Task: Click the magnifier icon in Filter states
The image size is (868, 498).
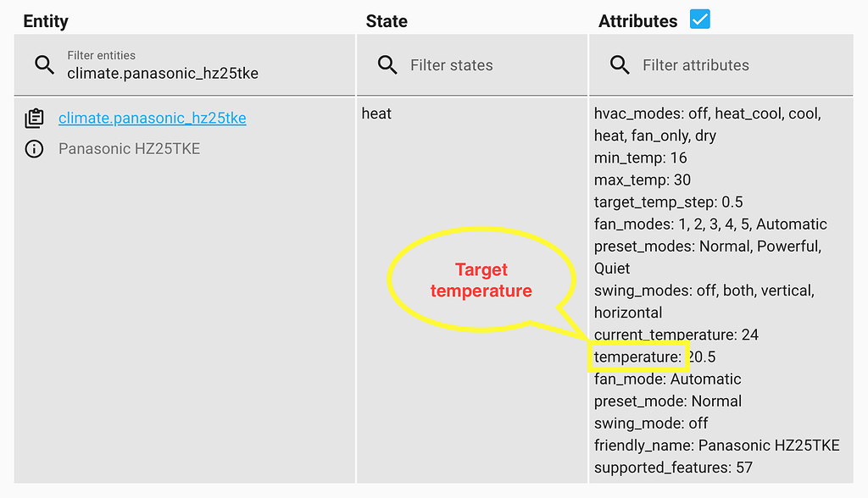Action: pyautogui.click(x=387, y=65)
